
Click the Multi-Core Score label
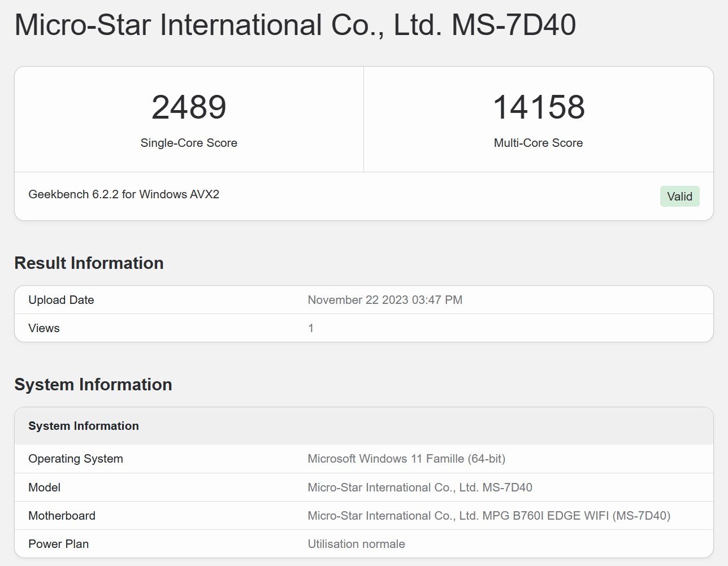pyautogui.click(x=538, y=143)
